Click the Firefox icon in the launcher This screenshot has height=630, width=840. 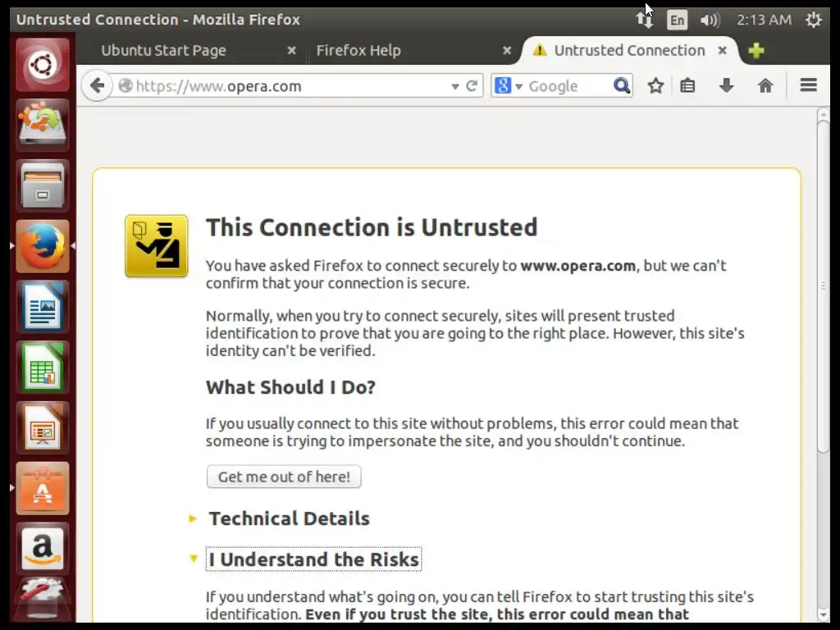pyautogui.click(x=43, y=246)
